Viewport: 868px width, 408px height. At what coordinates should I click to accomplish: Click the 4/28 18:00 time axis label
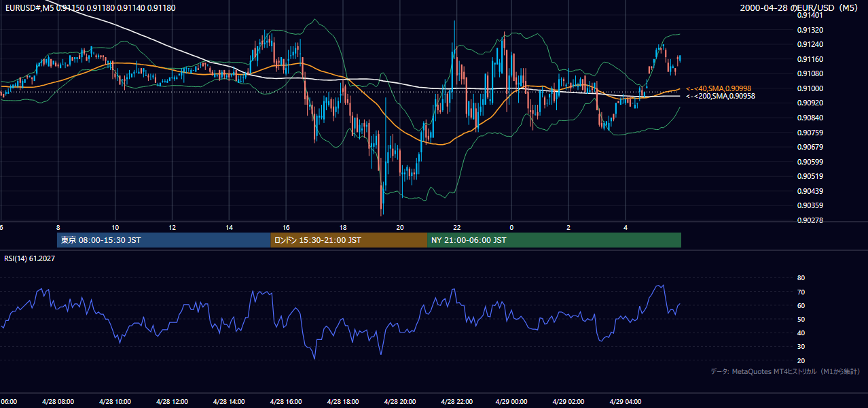[343, 402]
